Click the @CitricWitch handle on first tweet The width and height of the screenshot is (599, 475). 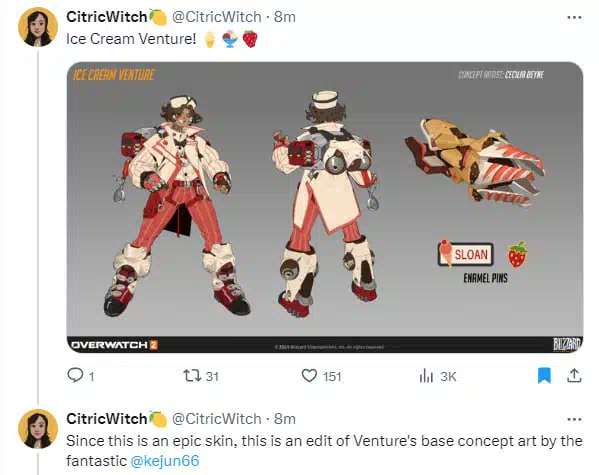(x=217, y=17)
